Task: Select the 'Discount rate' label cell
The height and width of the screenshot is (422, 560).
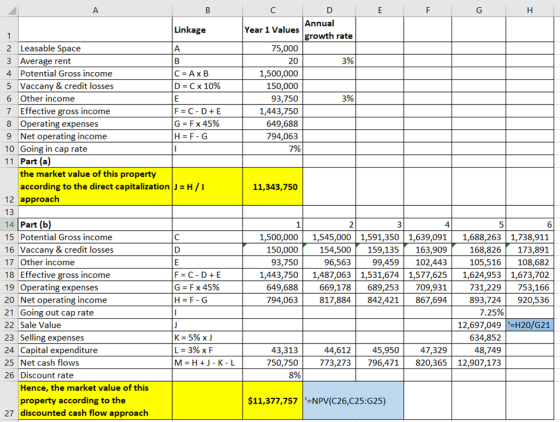Action: tap(95, 375)
